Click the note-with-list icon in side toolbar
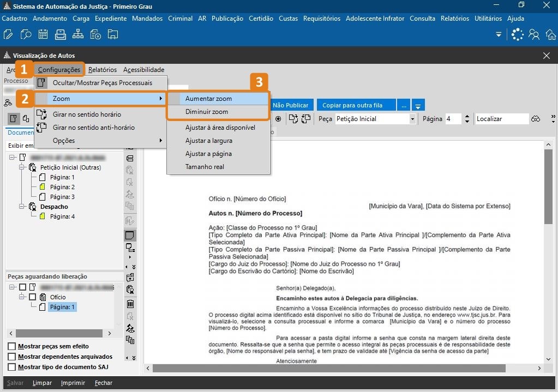 click(130, 248)
